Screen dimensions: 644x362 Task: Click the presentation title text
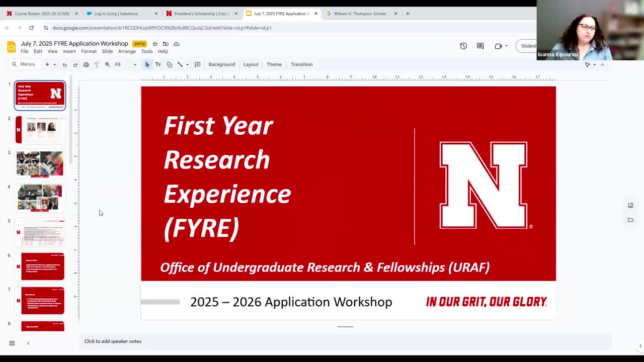point(74,44)
